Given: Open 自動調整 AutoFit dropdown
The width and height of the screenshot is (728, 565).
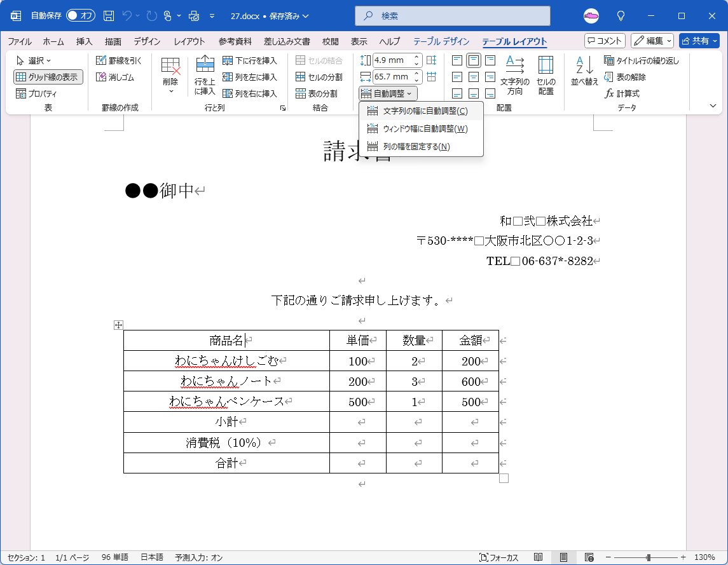Looking at the screenshot, I should click(388, 94).
